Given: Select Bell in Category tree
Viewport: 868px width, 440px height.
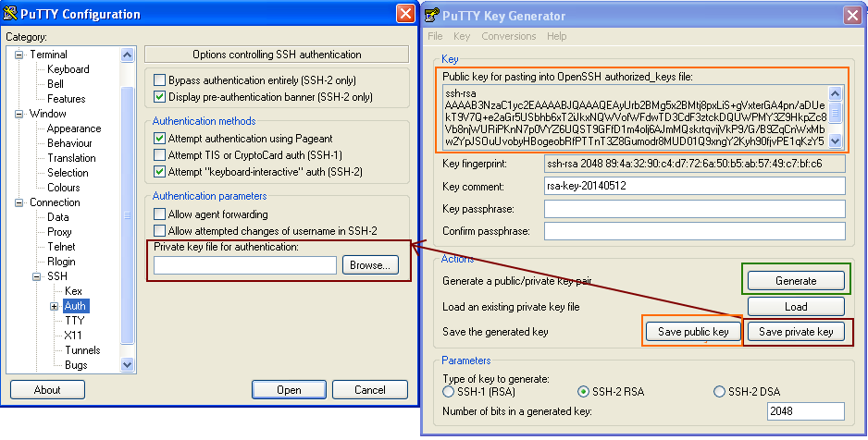Looking at the screenshot, I should (56, 84).
